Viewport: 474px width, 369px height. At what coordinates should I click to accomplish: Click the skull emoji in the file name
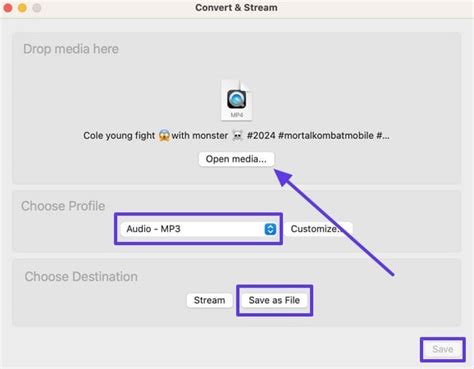(x=237, y=136)
